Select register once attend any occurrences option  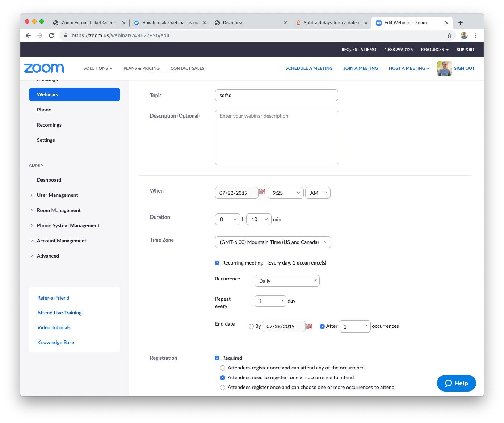[223, 368]
